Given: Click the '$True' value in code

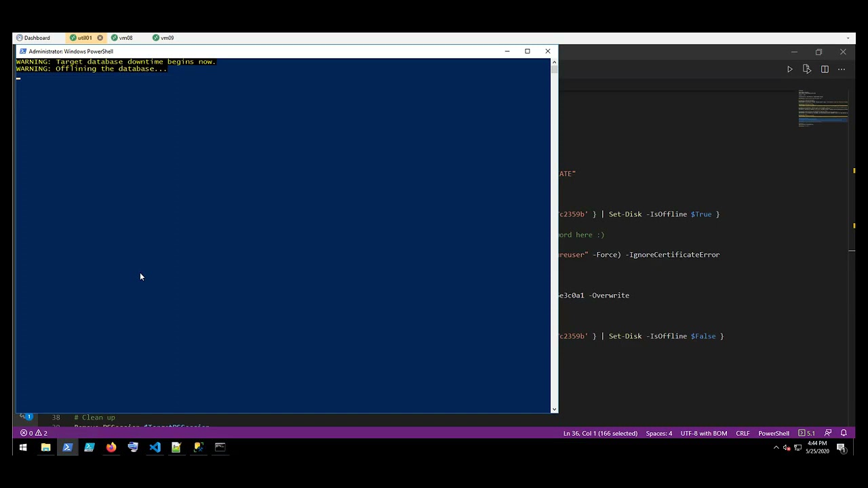Looking at the screenshot, I should pos(701,214).
